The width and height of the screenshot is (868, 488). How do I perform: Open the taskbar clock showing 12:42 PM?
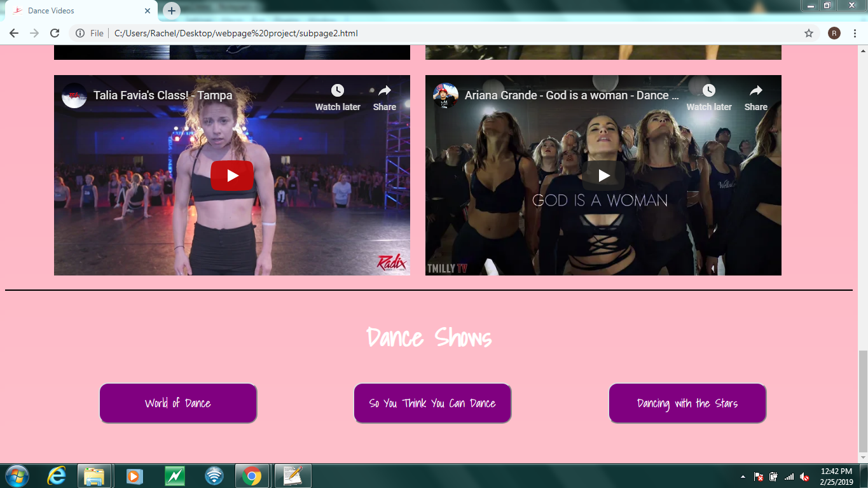[x=836, y=477]
